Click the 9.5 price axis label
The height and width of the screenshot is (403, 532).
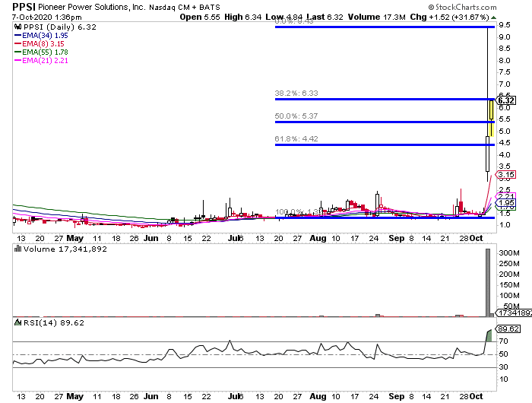(x=504, y=25)
